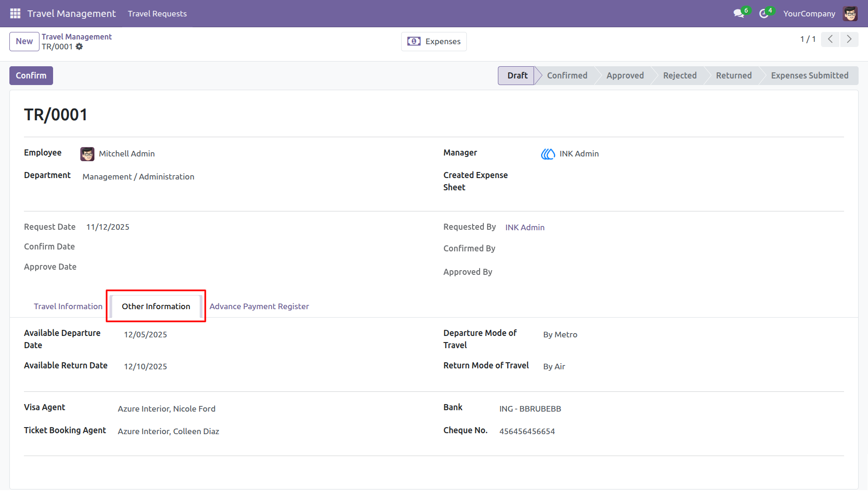Open the activities clock icon
The width and height of the screenshot is (868, 491).
[764, 14]
